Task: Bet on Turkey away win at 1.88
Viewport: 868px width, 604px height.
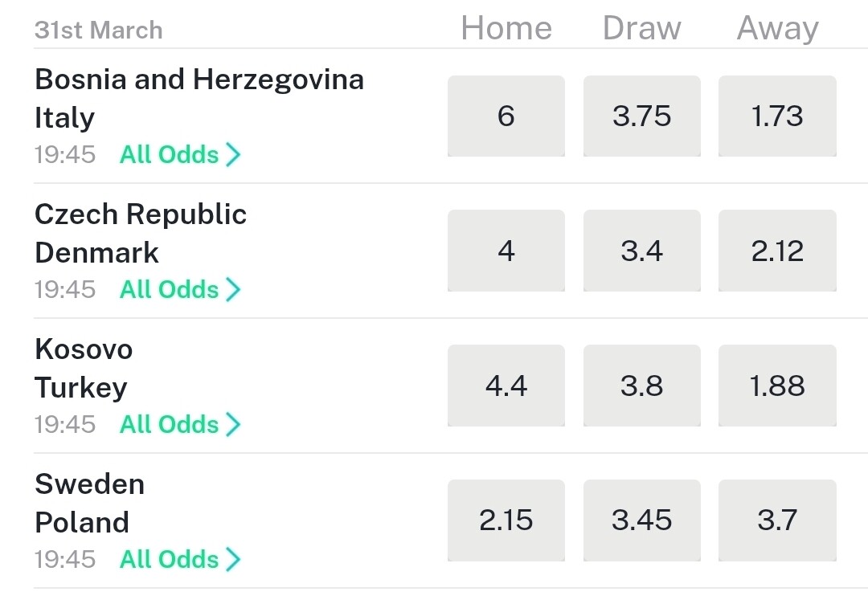Action: coord(777,386)
